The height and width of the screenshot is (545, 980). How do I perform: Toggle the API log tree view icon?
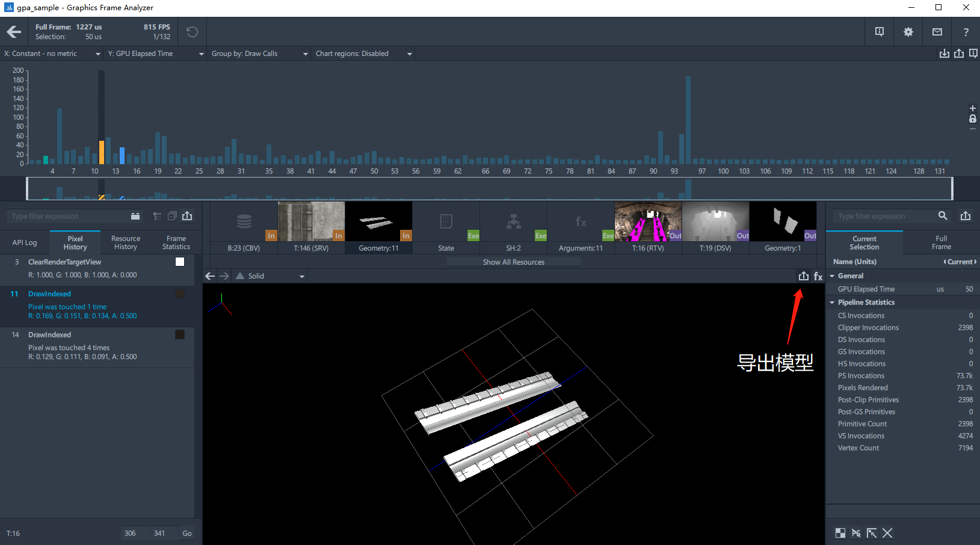tap(157, 216)
